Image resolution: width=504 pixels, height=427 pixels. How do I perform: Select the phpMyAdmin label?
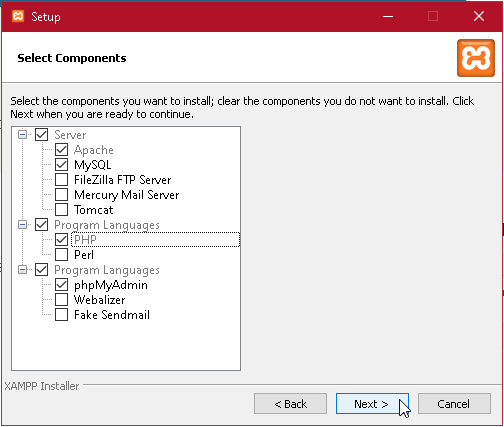click(111, 285)
